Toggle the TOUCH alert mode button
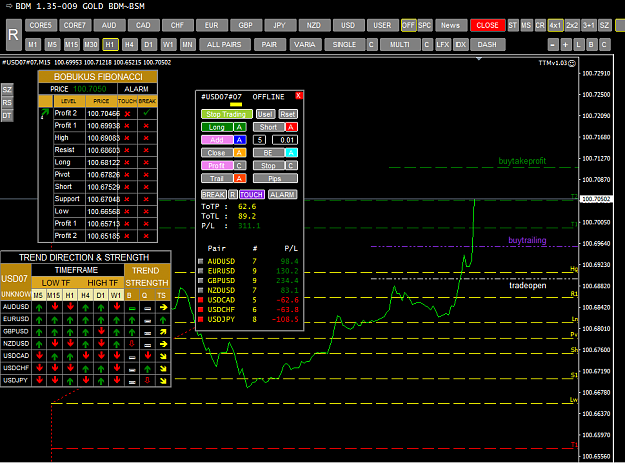The width and height of the screenshot is (625, 463). click(252, 194)
